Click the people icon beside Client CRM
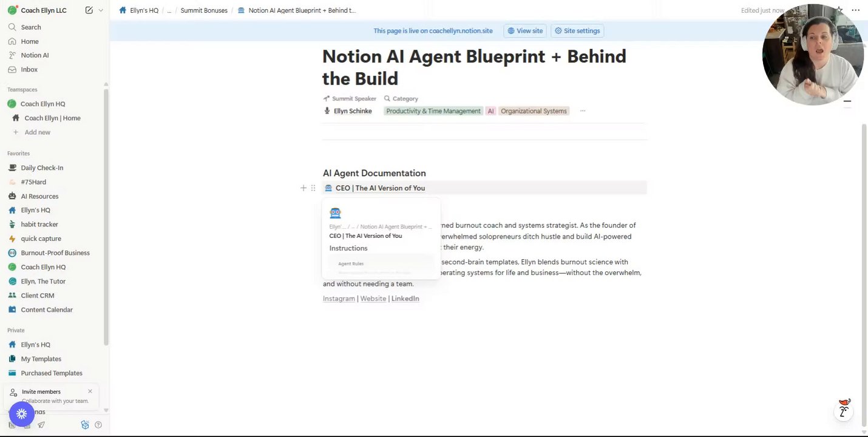This screenshot has height=437, width=868. point(12,296)
